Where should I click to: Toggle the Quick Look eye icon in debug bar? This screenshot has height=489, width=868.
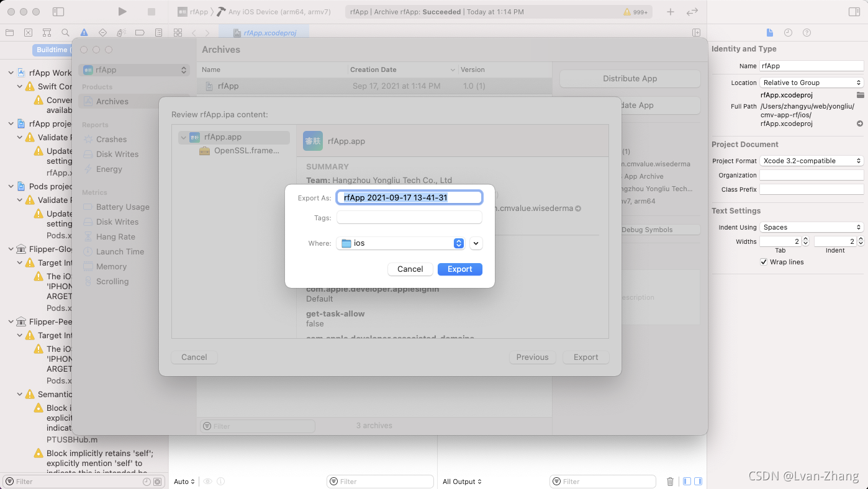pyautogui.click(x=208, y=482)
